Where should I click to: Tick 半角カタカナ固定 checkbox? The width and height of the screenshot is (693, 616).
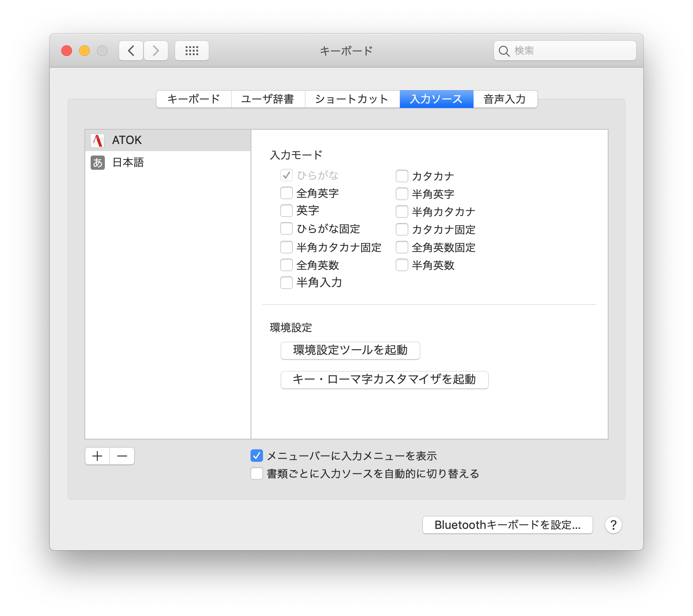(x=287, y=247)
